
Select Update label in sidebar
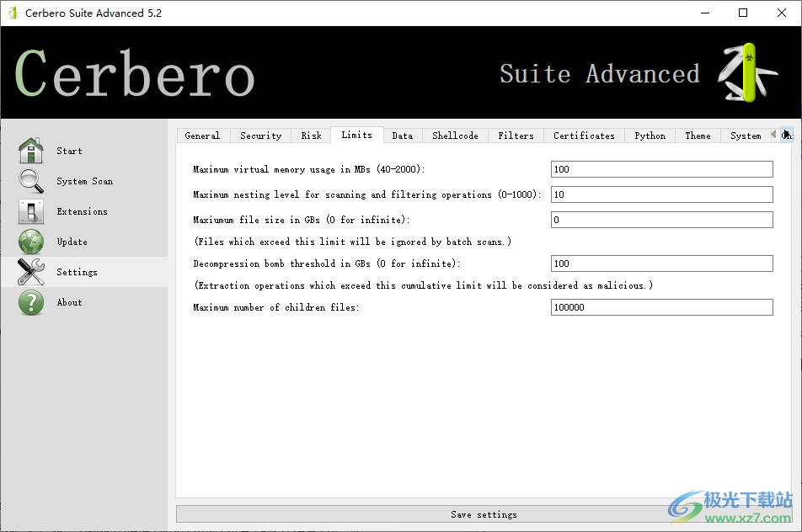point(72,242)
